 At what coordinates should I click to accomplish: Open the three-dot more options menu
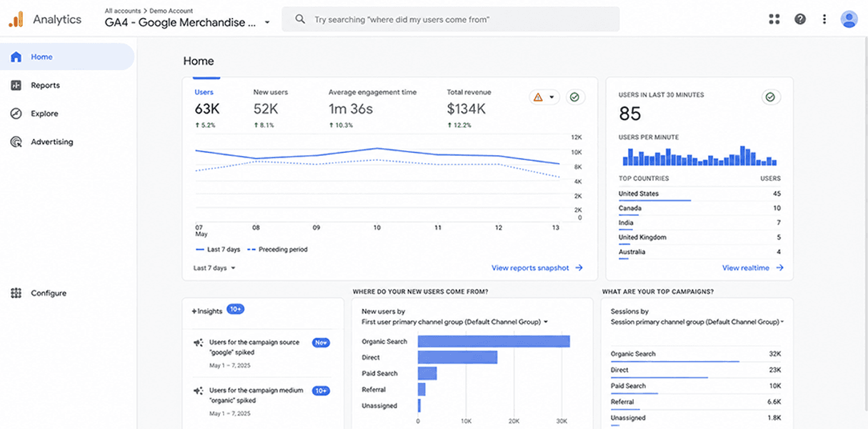[824, 19]
